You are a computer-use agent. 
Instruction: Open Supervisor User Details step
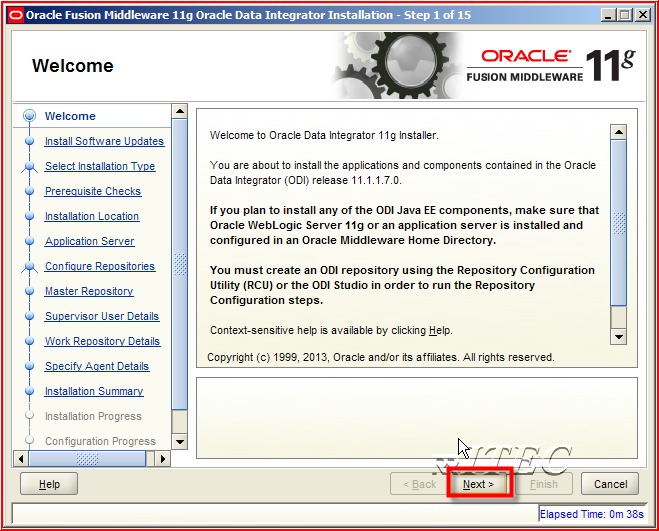click(102, 316)
